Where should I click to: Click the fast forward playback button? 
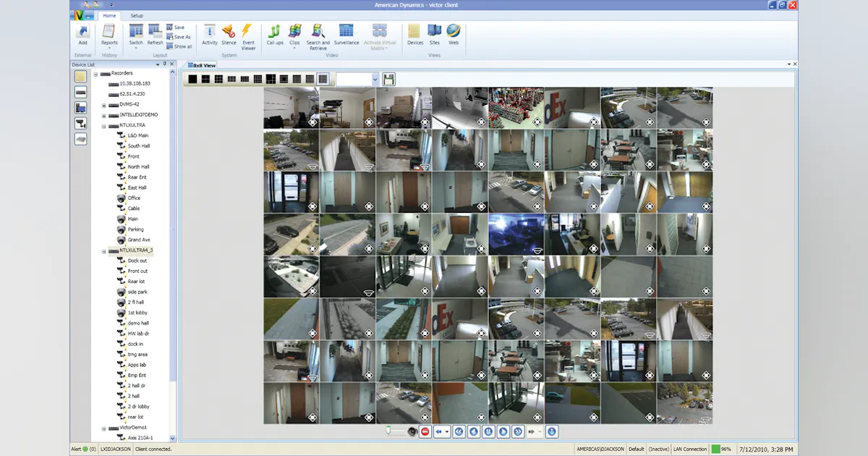click(x=518, y=431)
